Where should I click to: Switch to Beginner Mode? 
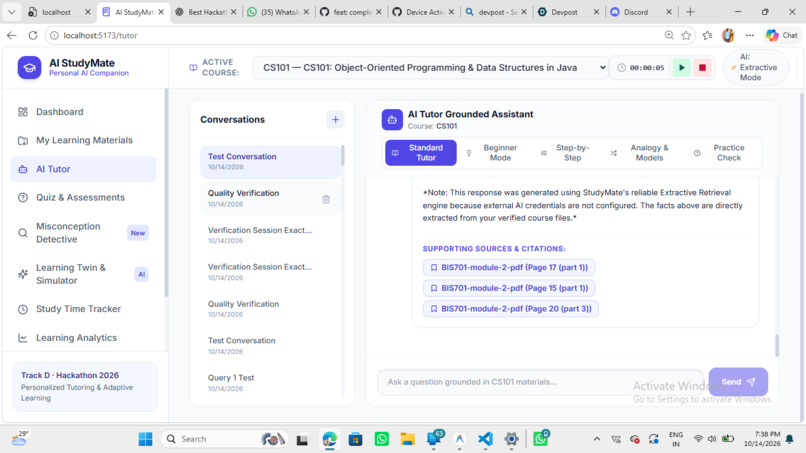coord(492,153)
